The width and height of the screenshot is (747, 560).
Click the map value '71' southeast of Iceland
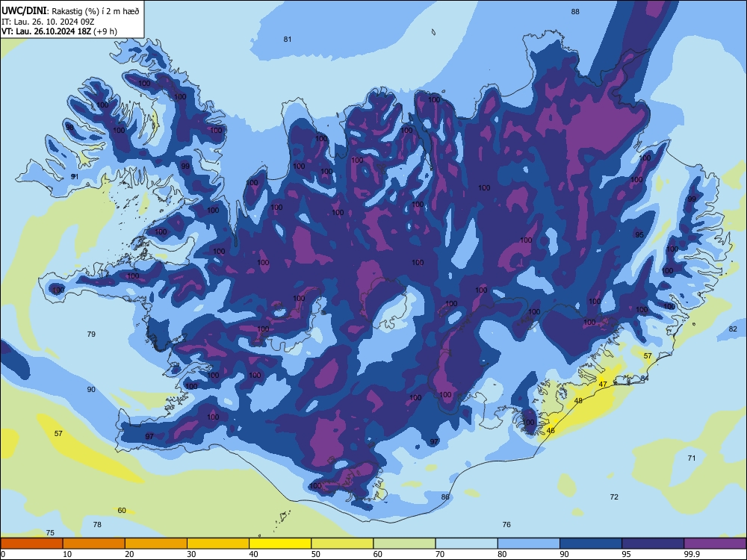point(692,458)
